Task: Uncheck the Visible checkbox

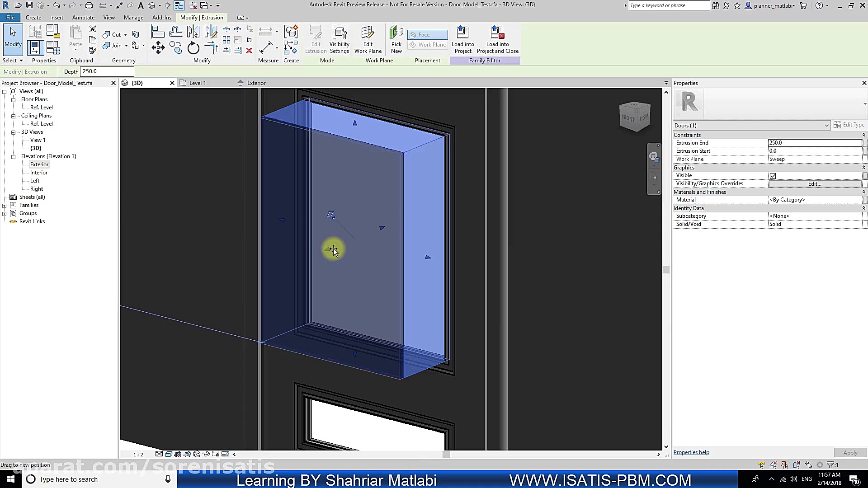Action: click(773, 176)
